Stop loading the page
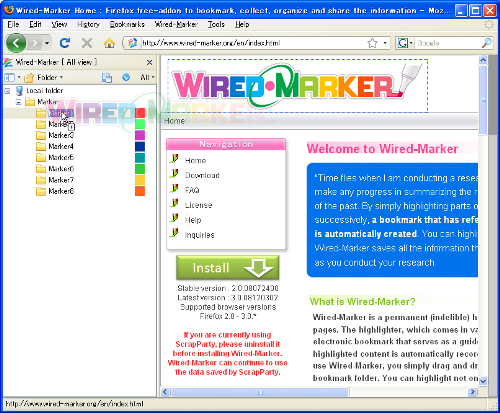This screenshot has width=500, height=413. coord(87,43)
